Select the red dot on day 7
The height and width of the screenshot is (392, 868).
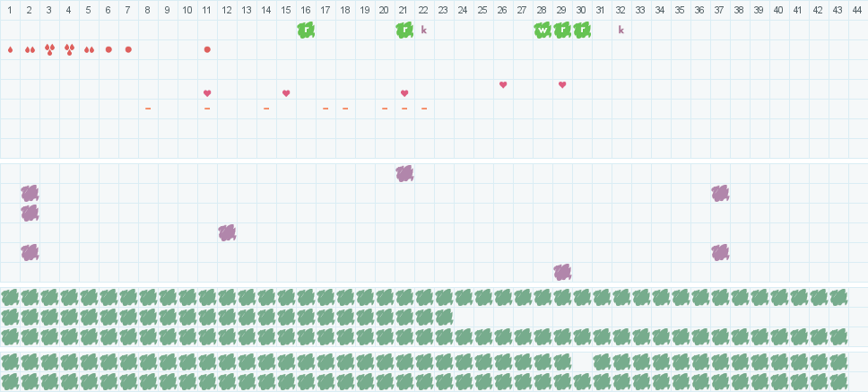click(128, 49)
